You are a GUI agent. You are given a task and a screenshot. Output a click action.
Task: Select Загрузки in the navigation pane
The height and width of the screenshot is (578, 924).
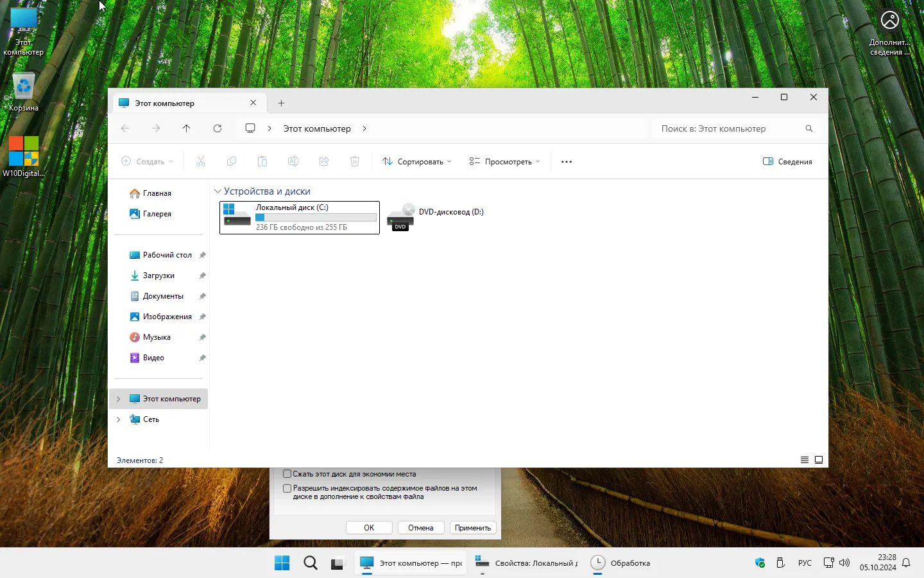coord(158,276)
